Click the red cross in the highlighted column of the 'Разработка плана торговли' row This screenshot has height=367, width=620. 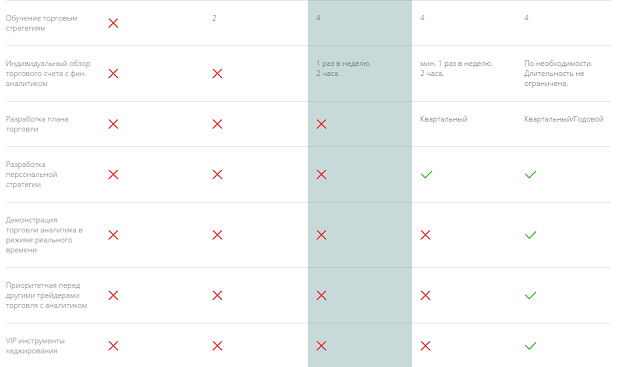(x=321, y=124)
